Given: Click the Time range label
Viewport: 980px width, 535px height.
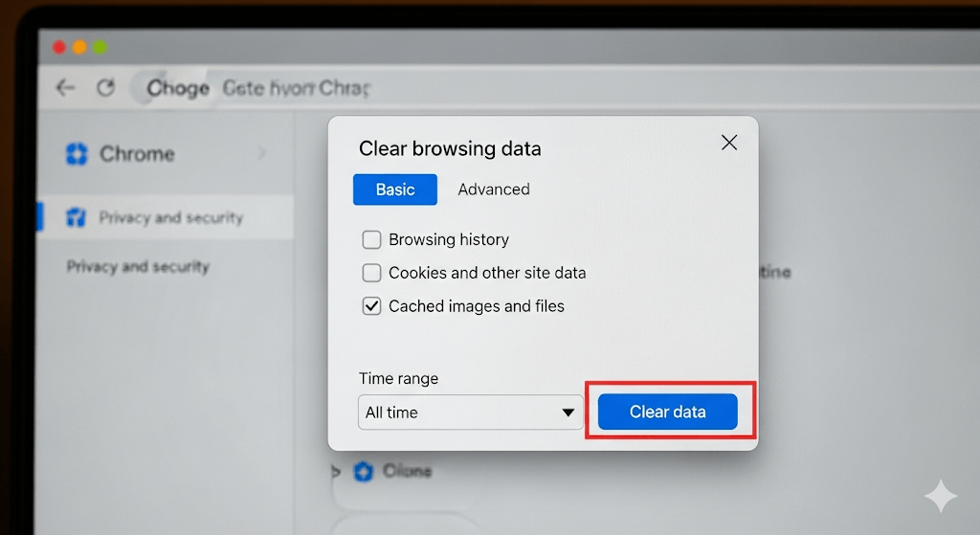Looking at the screenshot, I should click(399, 379).
